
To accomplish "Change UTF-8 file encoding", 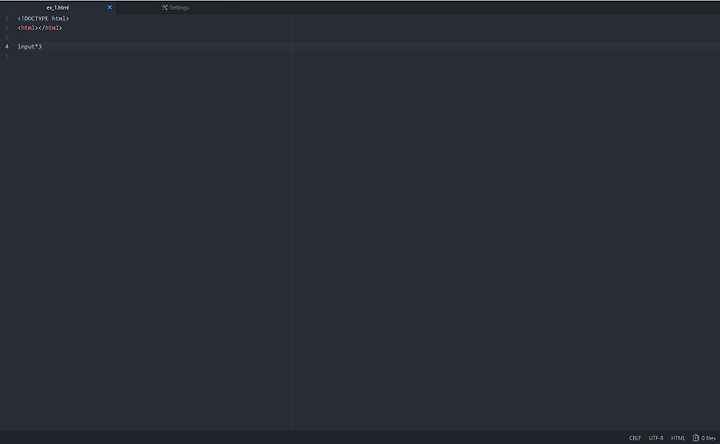I will 656,438.
